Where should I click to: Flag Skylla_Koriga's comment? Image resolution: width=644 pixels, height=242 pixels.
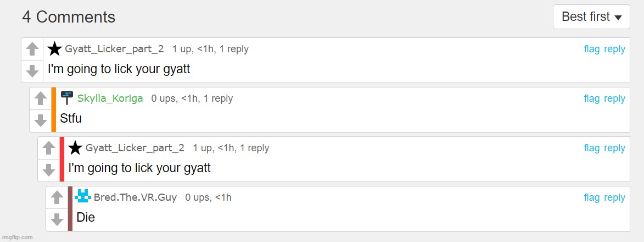591,98
